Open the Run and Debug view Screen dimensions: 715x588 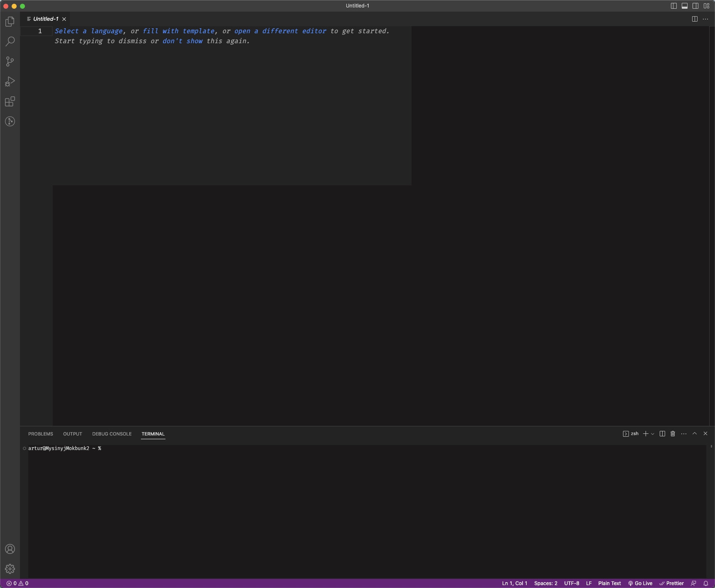[x=10, y=81]
